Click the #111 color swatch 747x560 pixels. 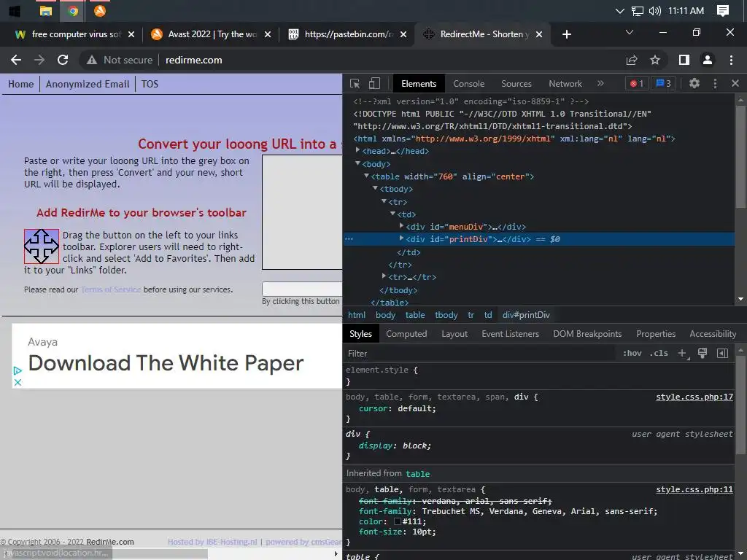398,521
